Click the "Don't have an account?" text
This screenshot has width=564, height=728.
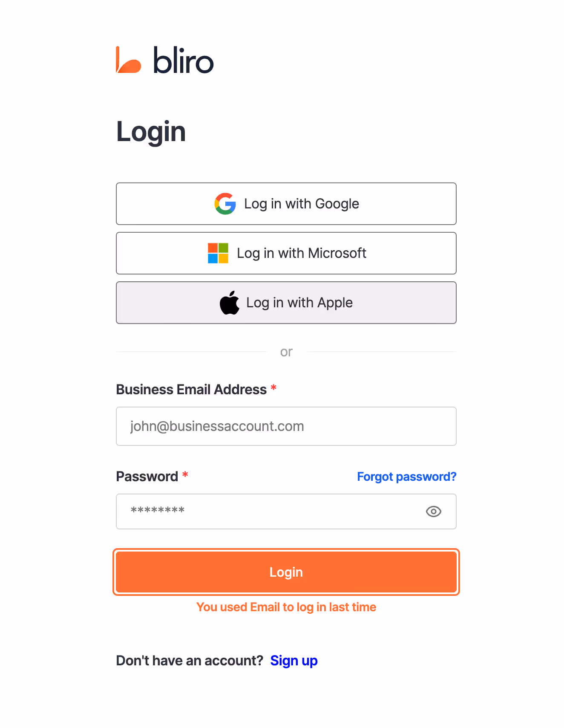tap(190, 661)
